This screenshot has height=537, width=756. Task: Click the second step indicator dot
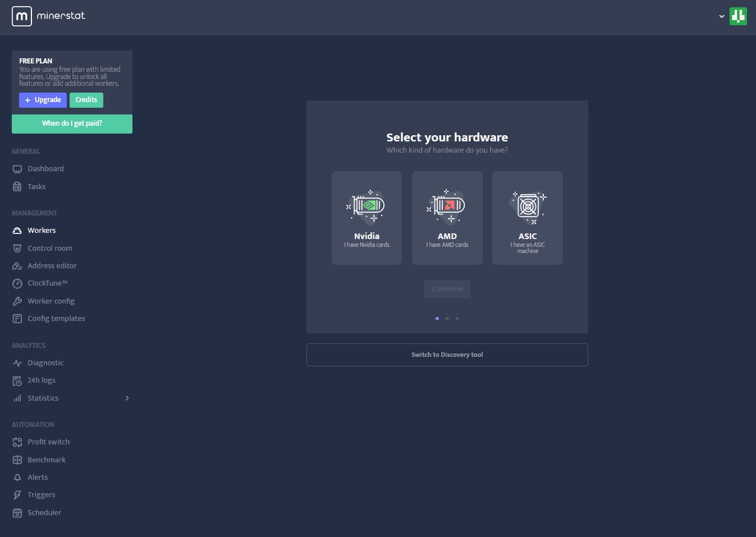(447, 319)
